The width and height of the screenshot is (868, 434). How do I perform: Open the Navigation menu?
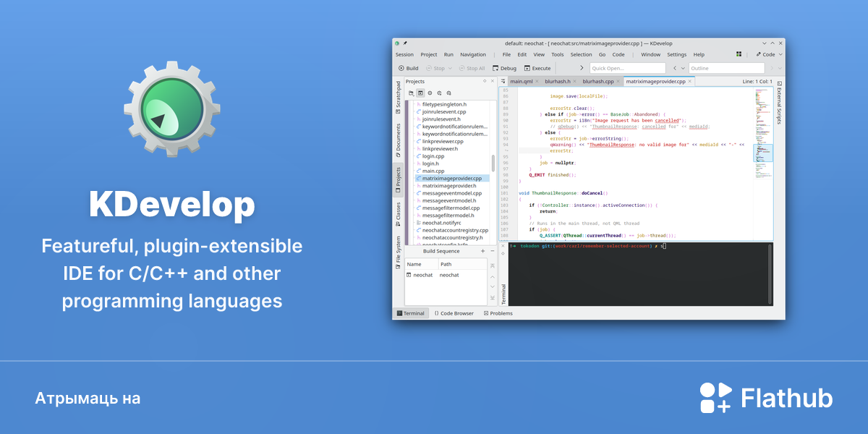(x=473, y=54)
